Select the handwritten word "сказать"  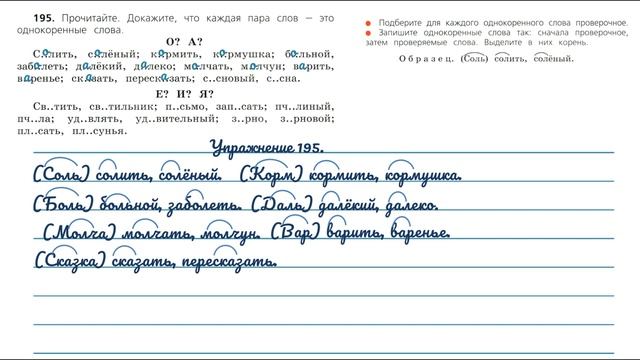click(143, 262)
